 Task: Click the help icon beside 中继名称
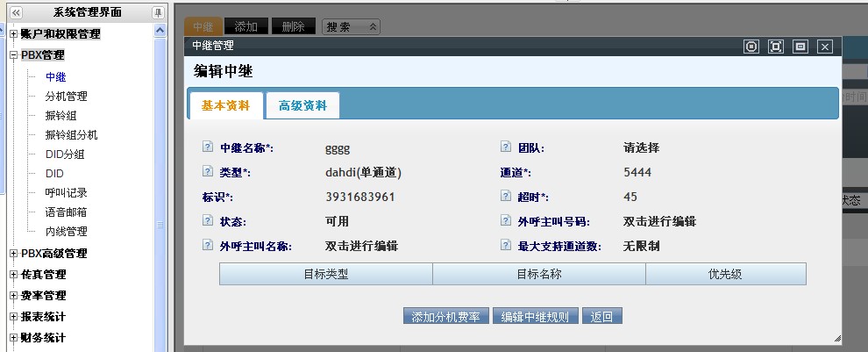click(x=208, y=147)
